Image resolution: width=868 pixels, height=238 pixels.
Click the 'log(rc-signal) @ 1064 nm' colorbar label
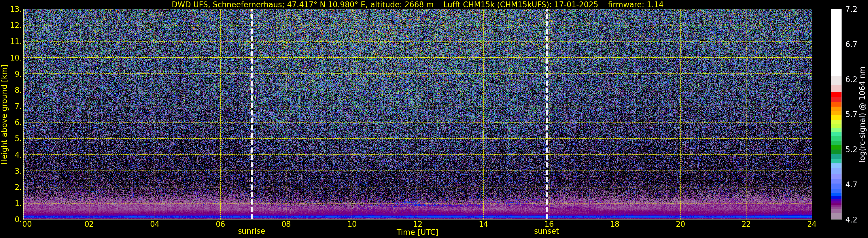pos(862,114)
